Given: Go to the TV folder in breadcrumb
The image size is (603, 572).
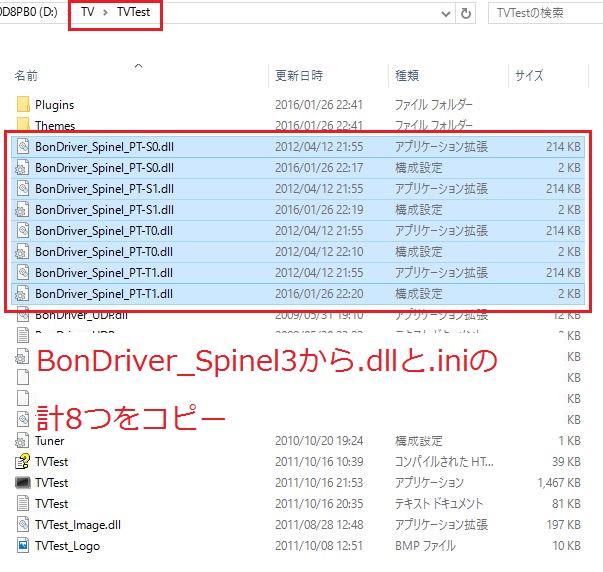Looking at the screenshot, I should coord(88,12).
